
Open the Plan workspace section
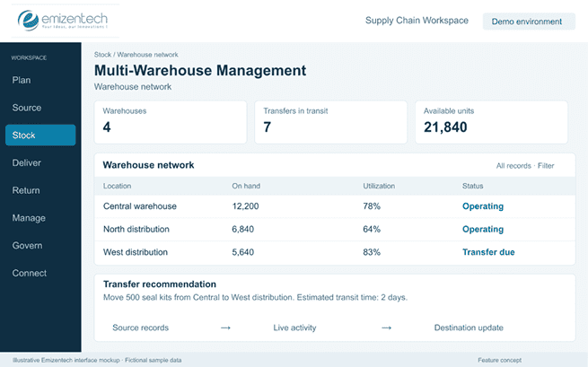coord(22,80)
